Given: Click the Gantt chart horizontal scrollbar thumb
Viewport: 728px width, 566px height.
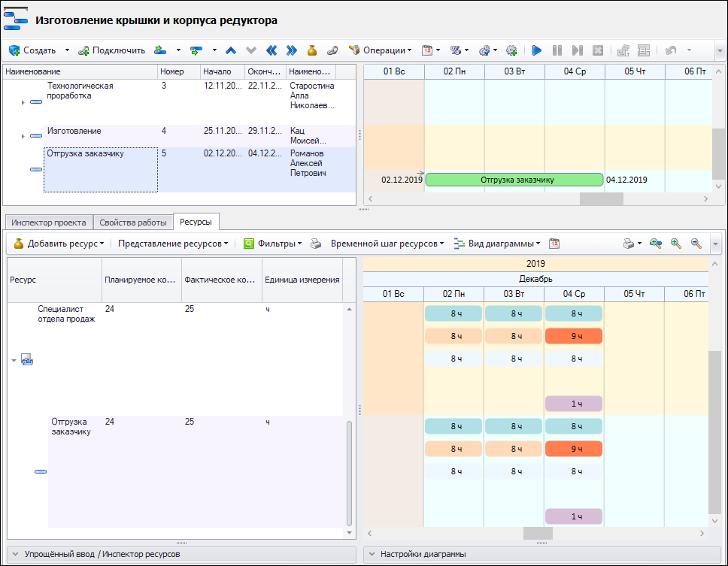Looking at the screenshot, I should [x=601, y=198].
